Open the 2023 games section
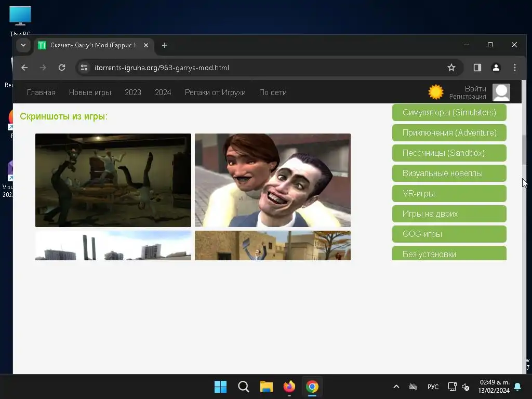 tap(132, 92)
